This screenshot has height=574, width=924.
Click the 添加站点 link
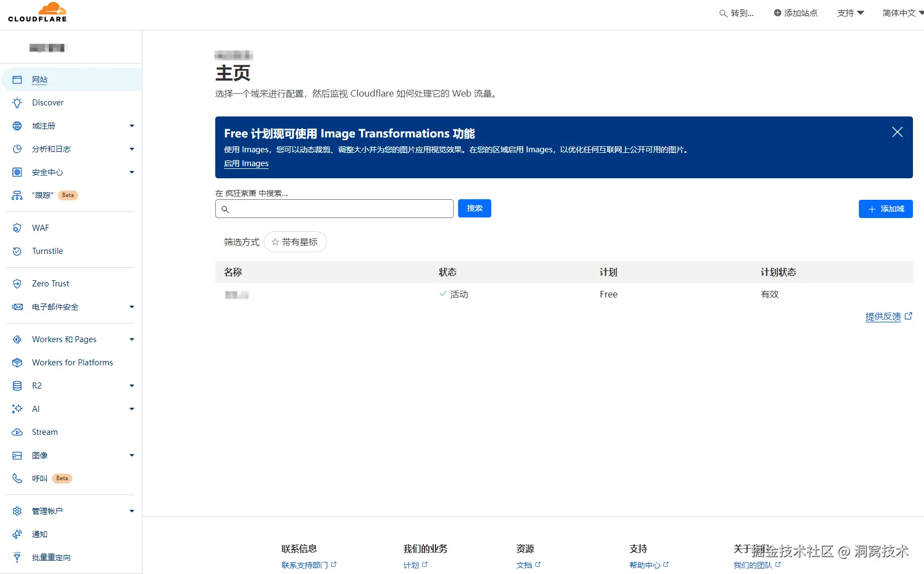(x=795, y=13)
